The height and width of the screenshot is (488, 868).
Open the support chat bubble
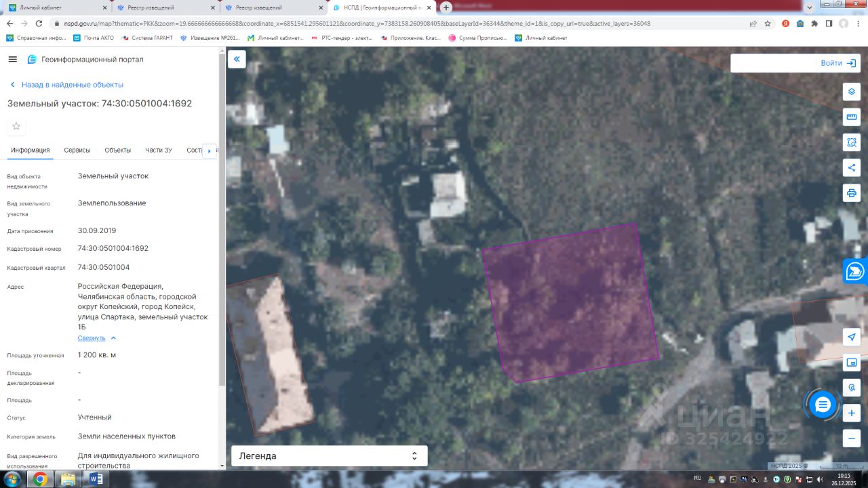(823, 405)
